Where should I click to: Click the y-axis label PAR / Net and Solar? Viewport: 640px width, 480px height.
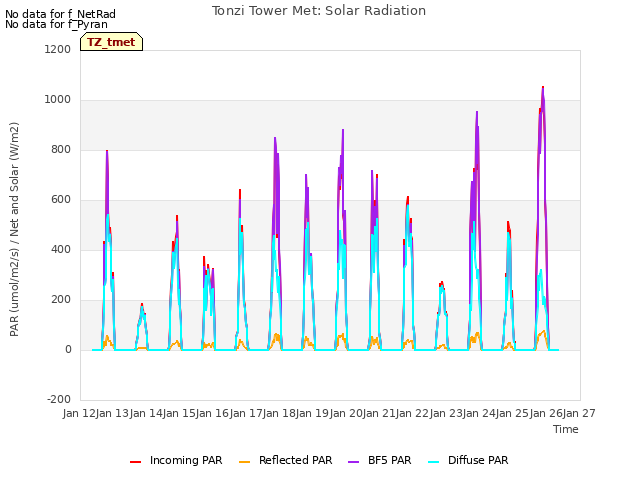14,229
